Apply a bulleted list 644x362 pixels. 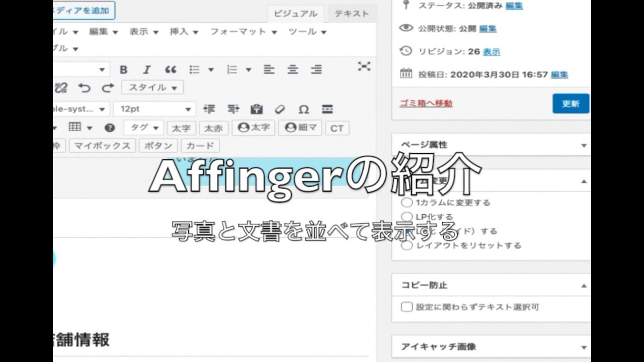(195, 70)
